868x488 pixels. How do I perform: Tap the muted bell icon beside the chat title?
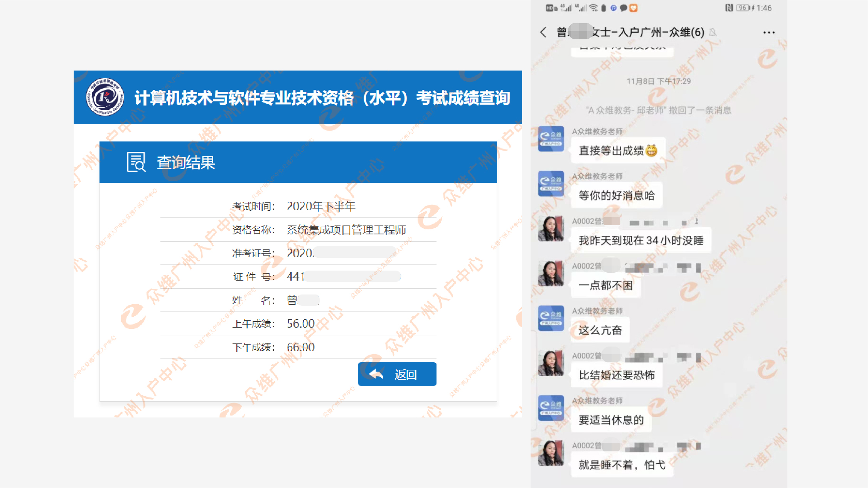(x=713, y=32)
